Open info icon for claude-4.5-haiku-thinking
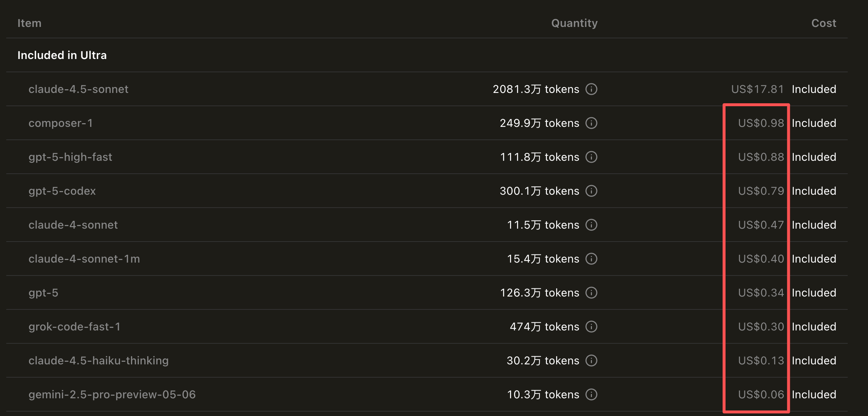This screenshot has height=416, width=868. 591,361
